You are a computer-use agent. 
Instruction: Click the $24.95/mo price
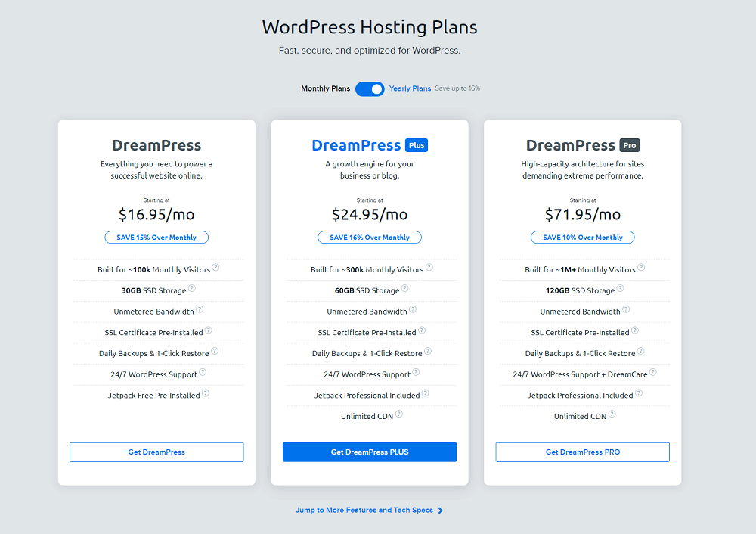[x=370, y=214]
